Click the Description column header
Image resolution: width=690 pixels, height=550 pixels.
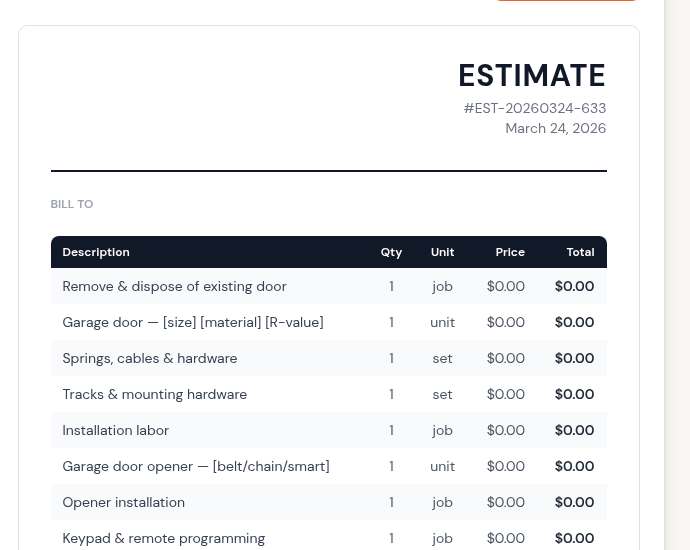point(96,252)
